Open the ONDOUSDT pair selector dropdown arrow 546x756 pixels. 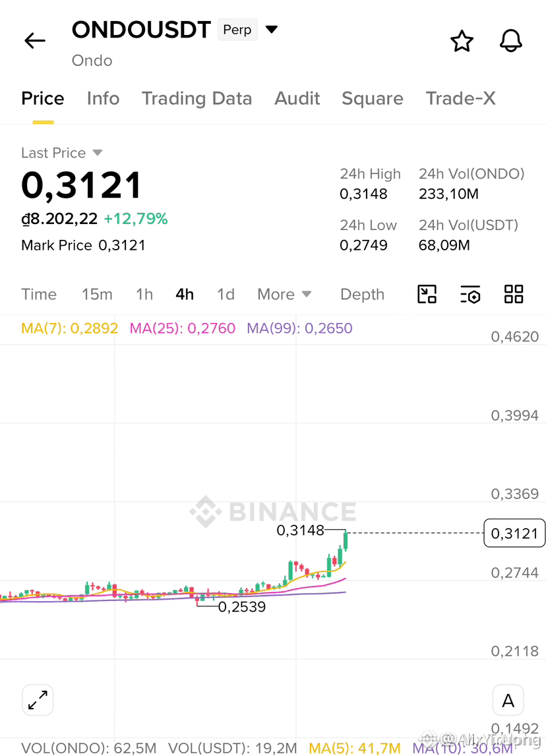[x=272, y=30]
